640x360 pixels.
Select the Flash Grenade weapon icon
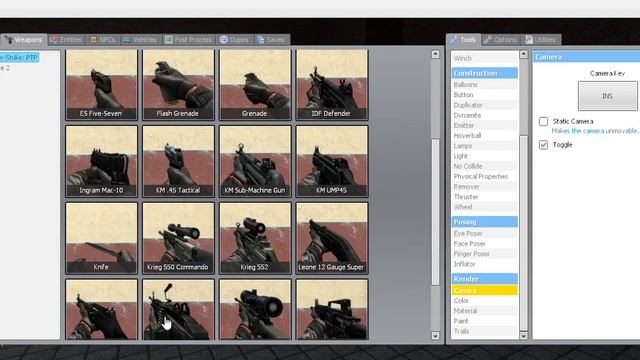click(x=178, y=85)
